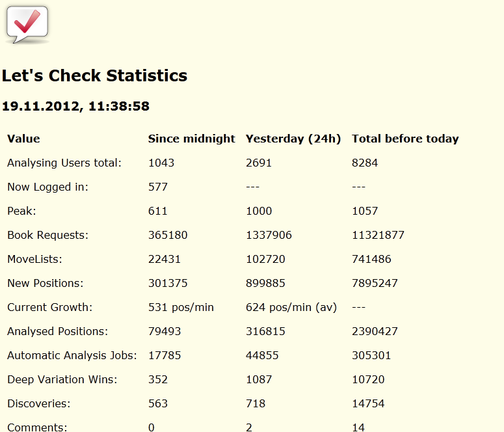Click the 'Total before today' column header
Image resolution: width=504 pixels, height=432 pixels.
405,139
